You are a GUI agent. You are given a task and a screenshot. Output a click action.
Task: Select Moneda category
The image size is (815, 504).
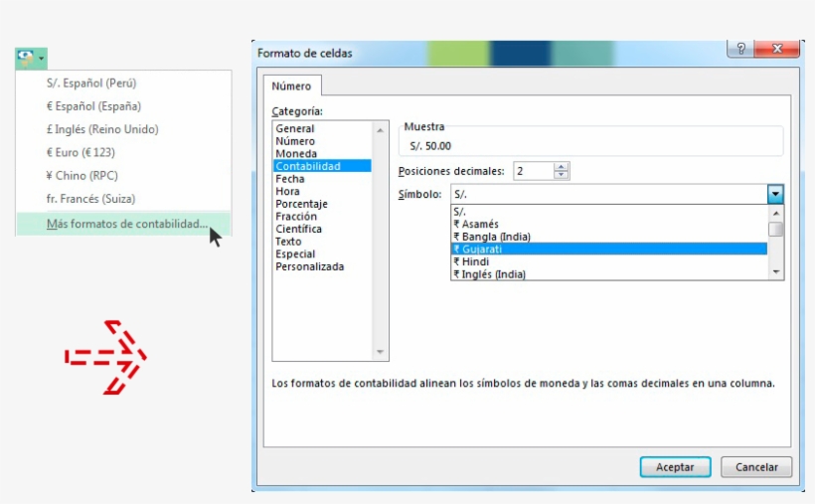[x=296, y=153]
